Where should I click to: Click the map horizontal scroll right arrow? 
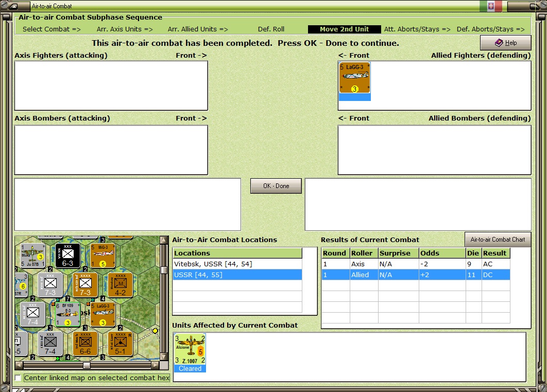[155, 365]
